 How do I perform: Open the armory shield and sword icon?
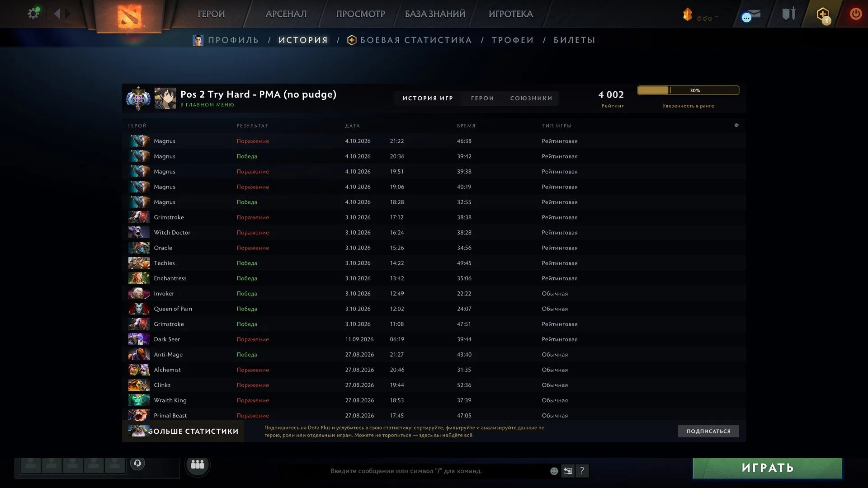pos(789,14)
